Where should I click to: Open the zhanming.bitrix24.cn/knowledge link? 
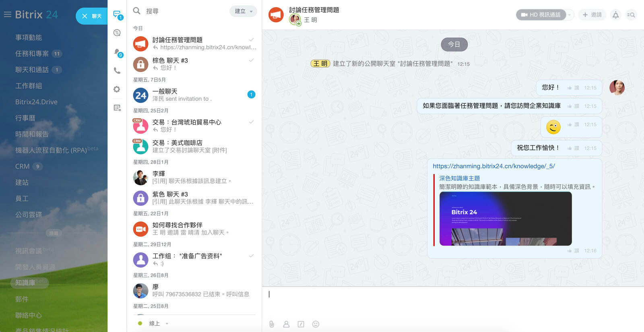tap(494, 166)
